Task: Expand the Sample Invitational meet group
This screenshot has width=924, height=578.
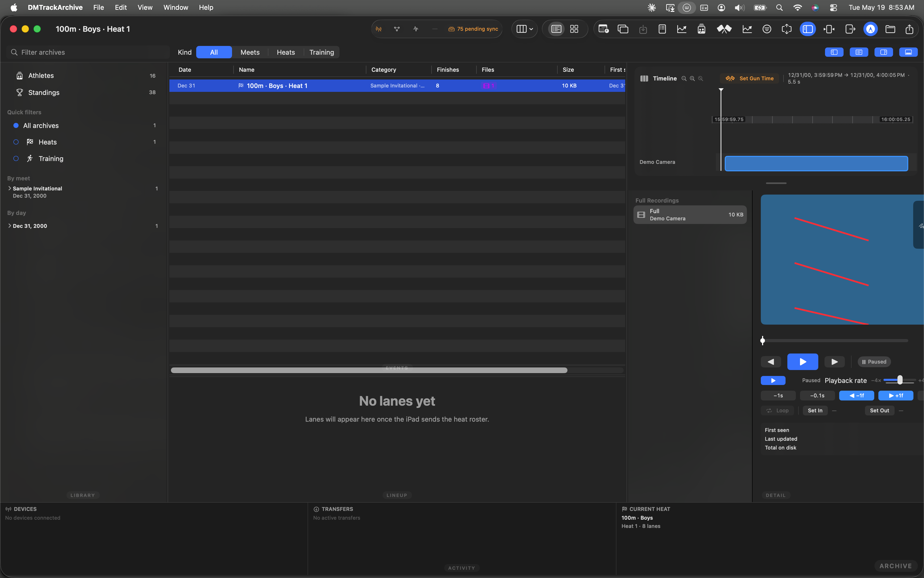Action: [10, 188]
